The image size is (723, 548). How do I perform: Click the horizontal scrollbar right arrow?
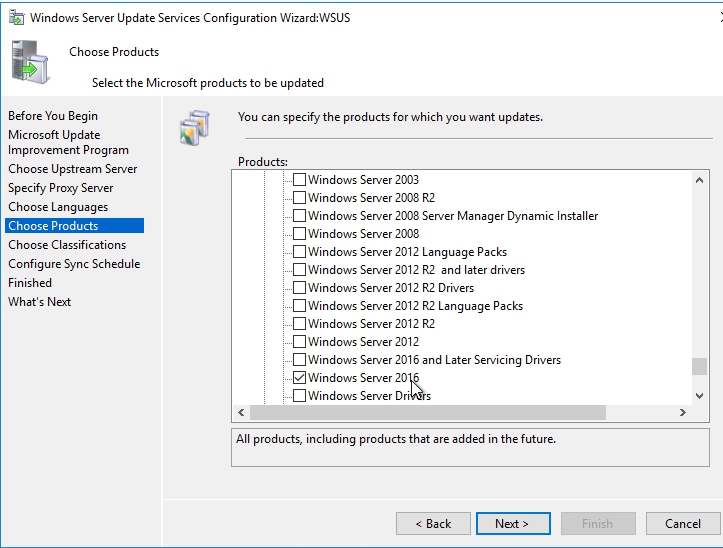[x=683, y=412]
